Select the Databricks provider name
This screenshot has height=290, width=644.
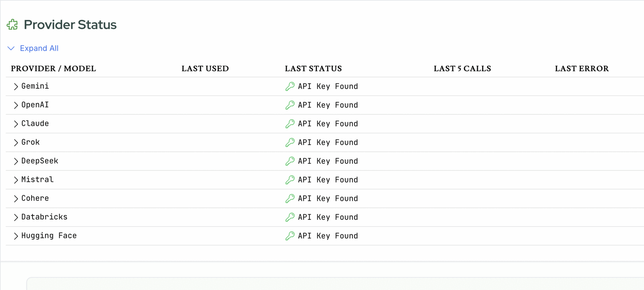44,217
